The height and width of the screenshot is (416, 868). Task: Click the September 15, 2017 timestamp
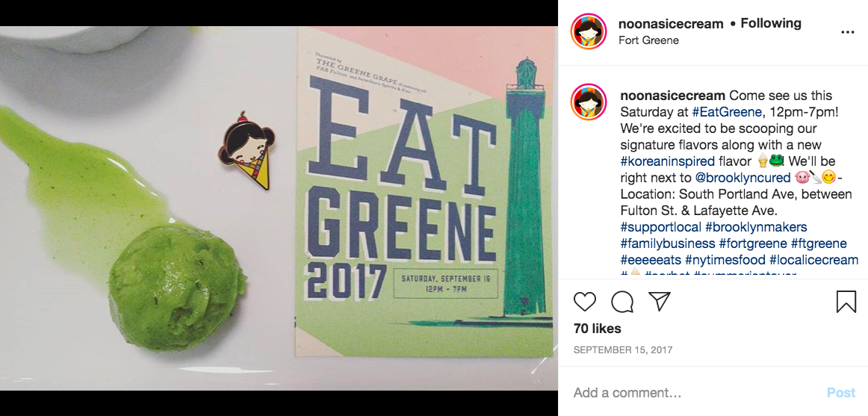point(623,350)
